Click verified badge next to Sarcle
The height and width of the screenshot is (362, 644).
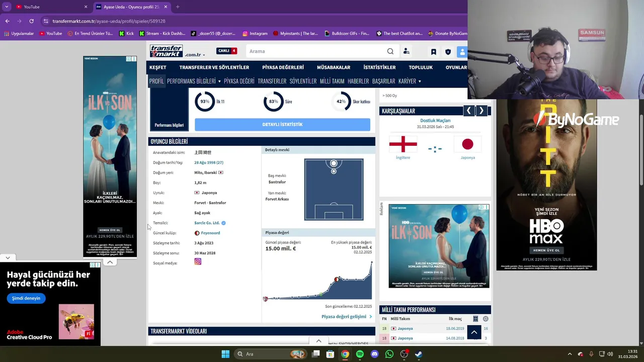(223, 223)
